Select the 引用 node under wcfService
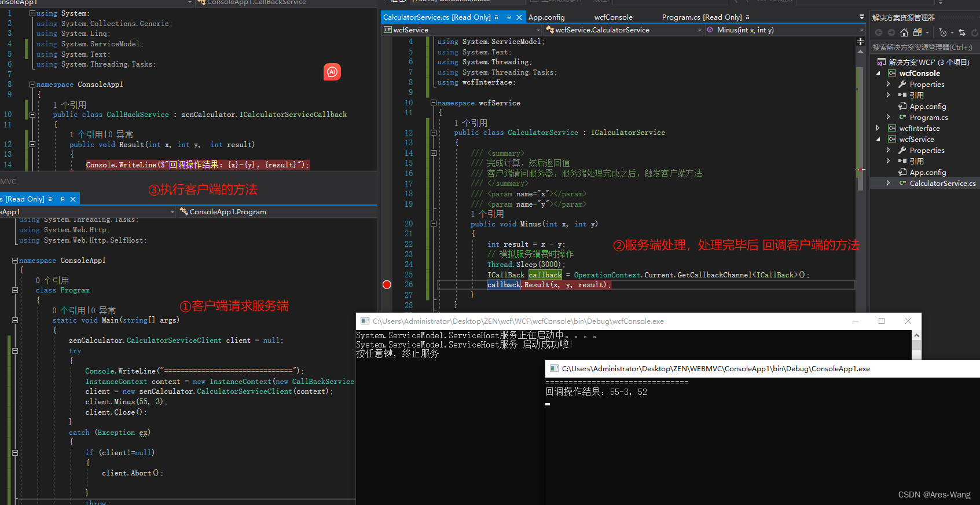This screenshot has height=505, width=980. pos(917,161)
